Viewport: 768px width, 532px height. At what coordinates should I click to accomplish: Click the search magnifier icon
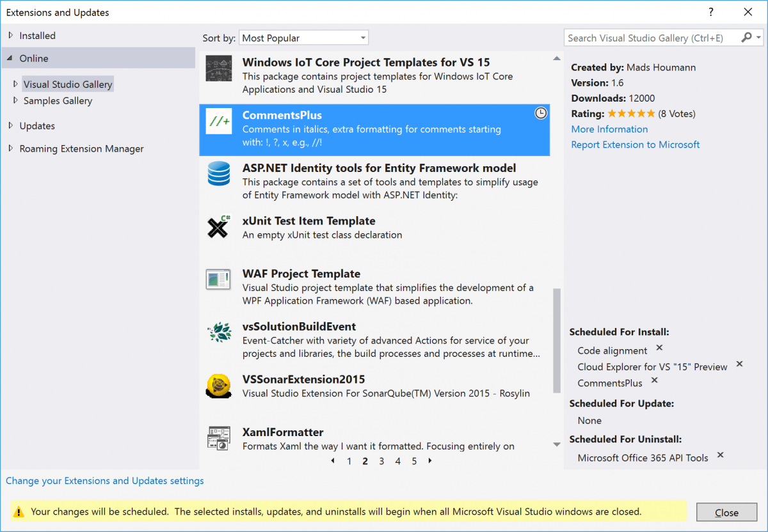747,38
